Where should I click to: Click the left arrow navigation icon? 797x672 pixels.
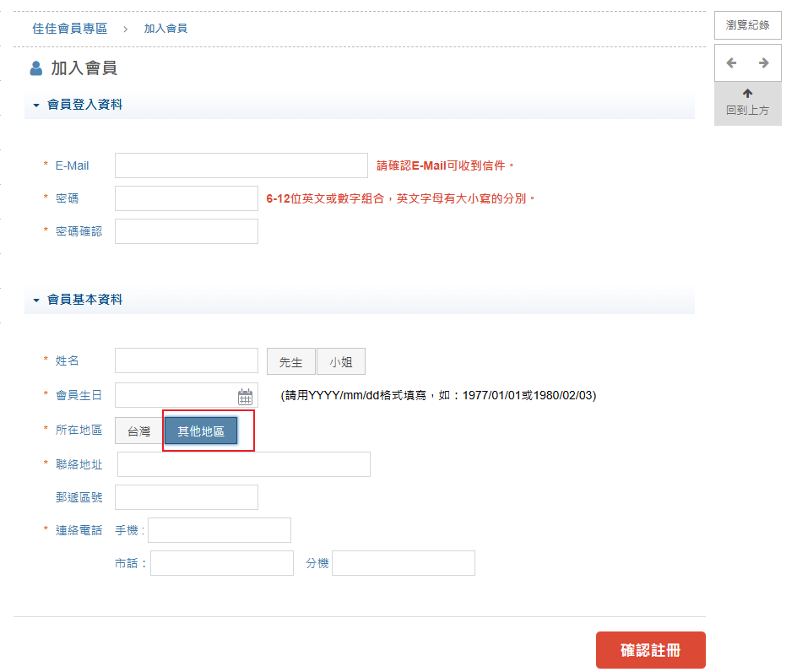click(730, 62)
